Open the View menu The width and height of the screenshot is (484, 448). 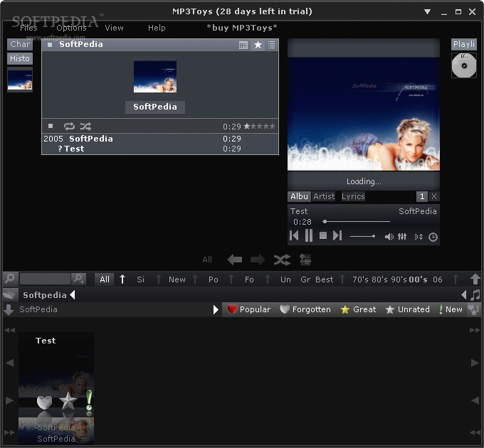click(114, 28)
